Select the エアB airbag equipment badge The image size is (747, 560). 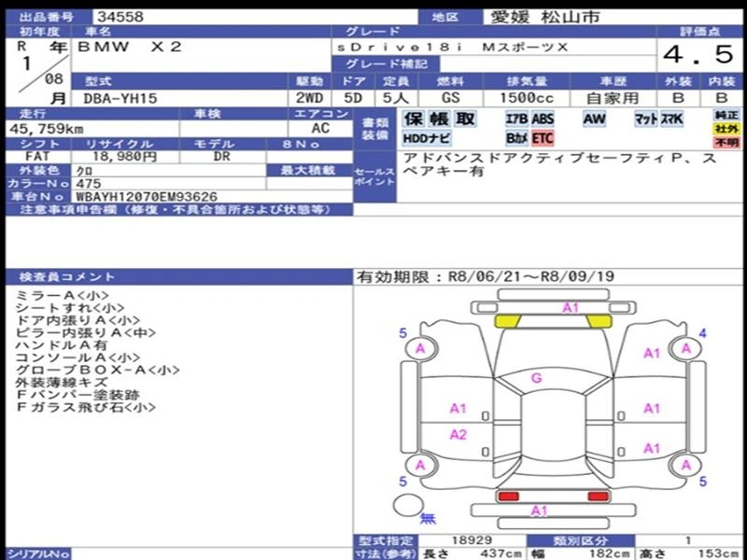pyautogui.click(x=517, y=119)
